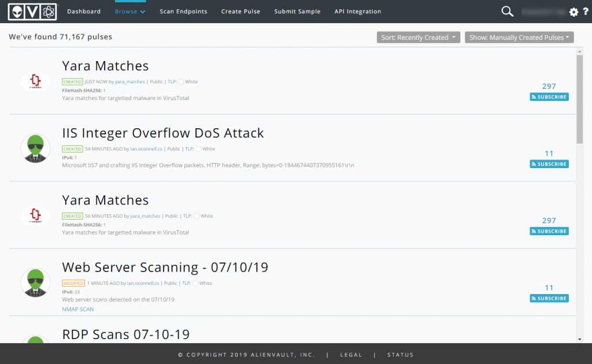
Task: Subscribe to IIS Integer Overflow DoS Attack
Action: point(549,164)
